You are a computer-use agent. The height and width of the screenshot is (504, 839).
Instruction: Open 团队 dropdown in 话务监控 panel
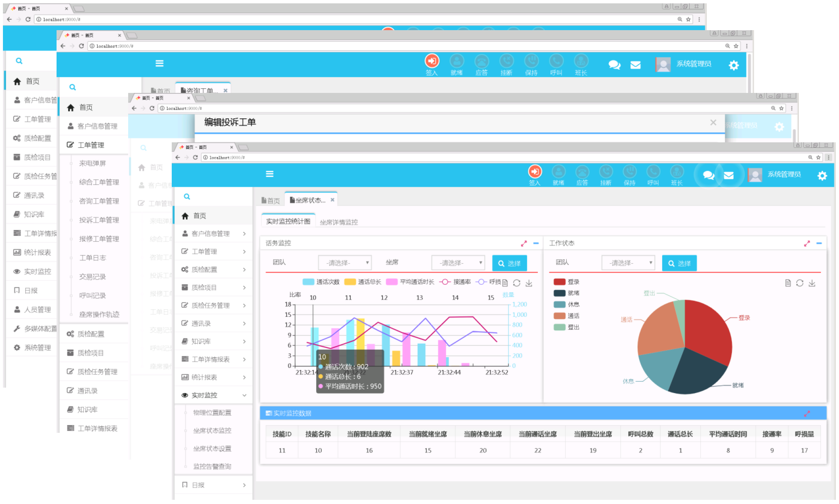(344, 263)
